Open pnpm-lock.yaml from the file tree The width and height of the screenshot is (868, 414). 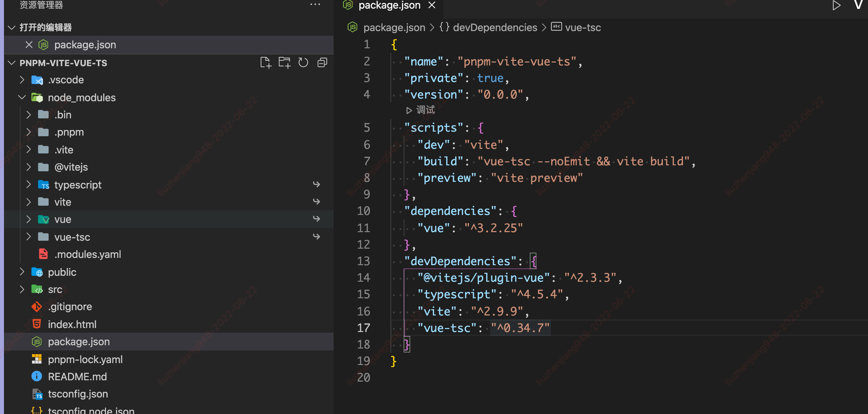(x=169, y=359)
